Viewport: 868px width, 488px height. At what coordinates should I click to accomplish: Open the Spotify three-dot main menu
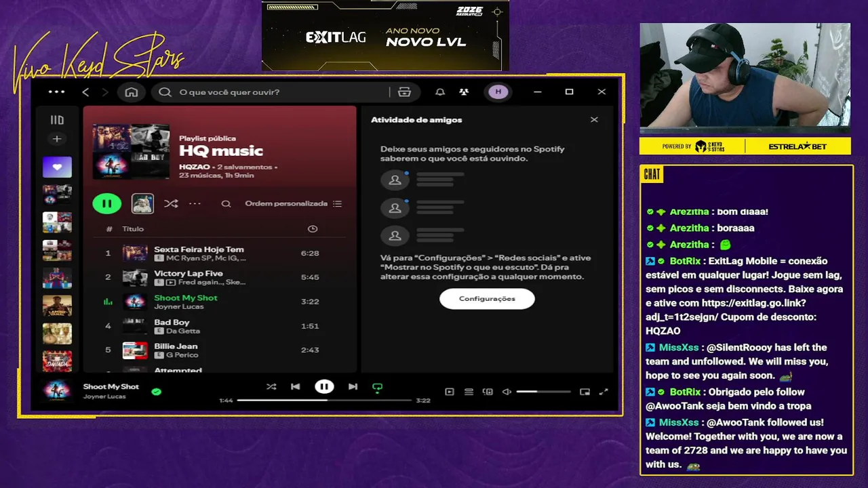[x=57, y=92]
